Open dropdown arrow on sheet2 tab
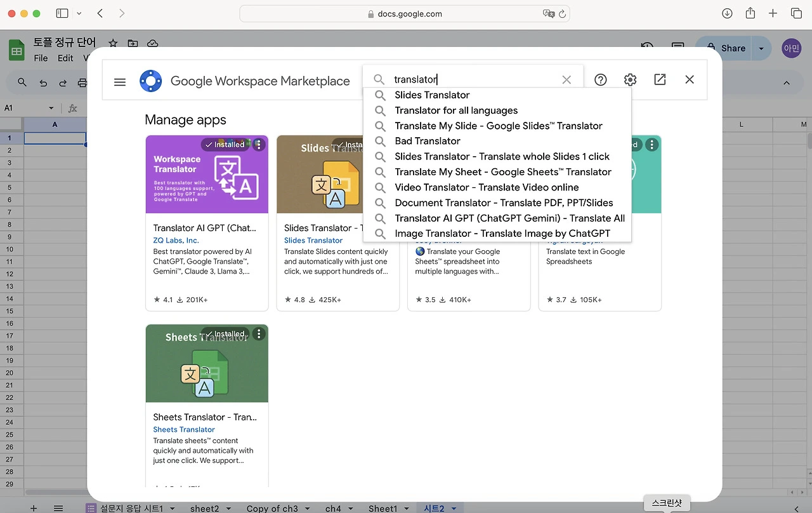The height and width of the screenshot is (513, 812). [x=228, y=509]
